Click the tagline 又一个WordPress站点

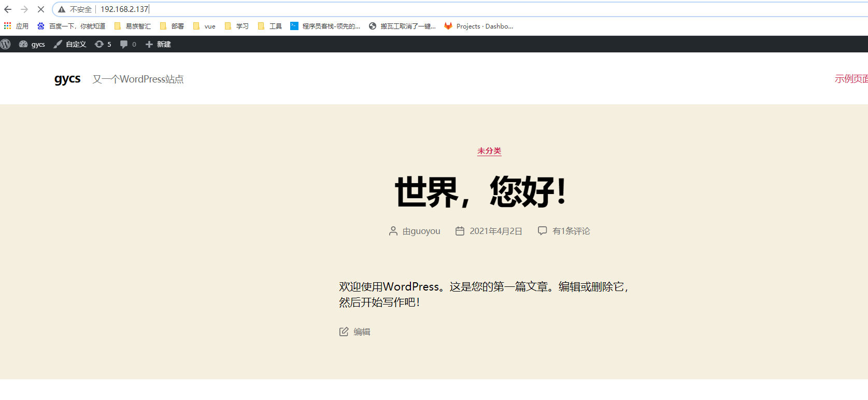click(x=138, y=79)
